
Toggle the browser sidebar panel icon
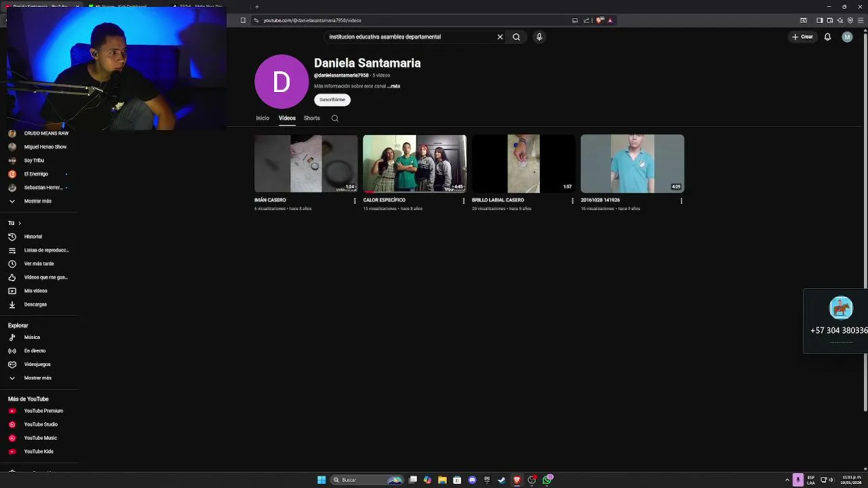click(819, 20)
